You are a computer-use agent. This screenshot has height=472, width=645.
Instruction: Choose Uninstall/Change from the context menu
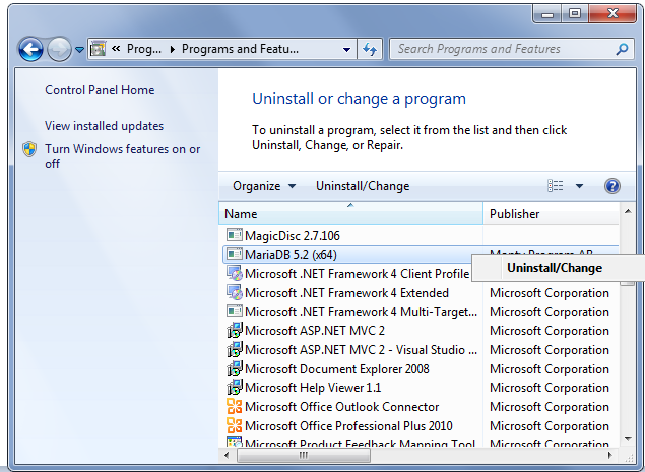(x=555, y=268)
